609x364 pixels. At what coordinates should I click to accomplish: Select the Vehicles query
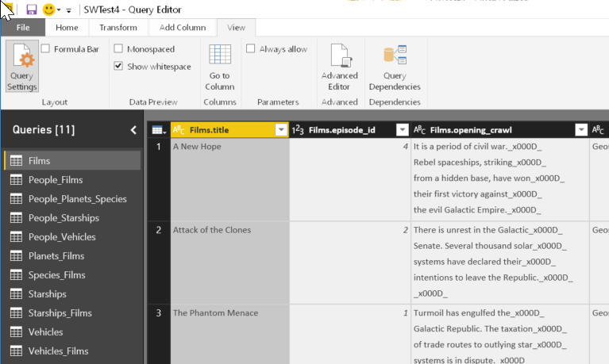tap(72, 331)
